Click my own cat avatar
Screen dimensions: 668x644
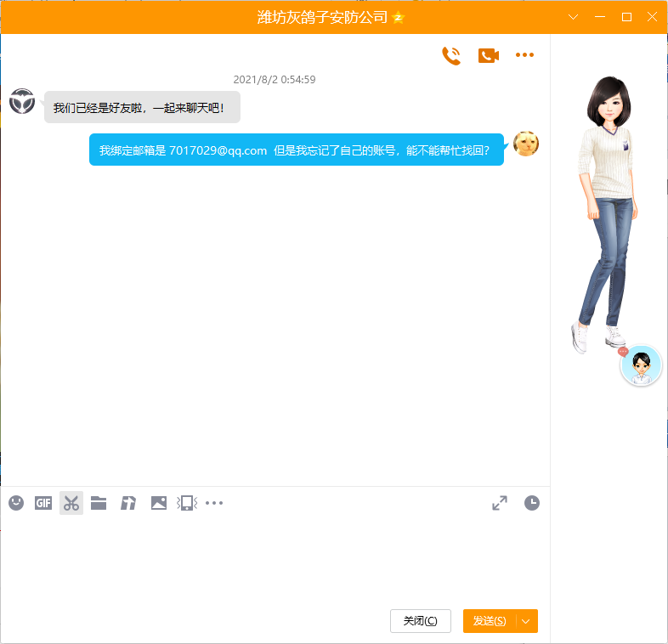pos(526,144)
